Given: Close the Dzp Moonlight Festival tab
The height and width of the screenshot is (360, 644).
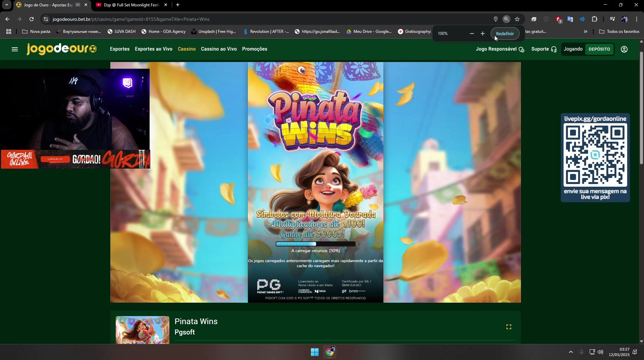Looking at the screenshot, I should click(165, 5).
